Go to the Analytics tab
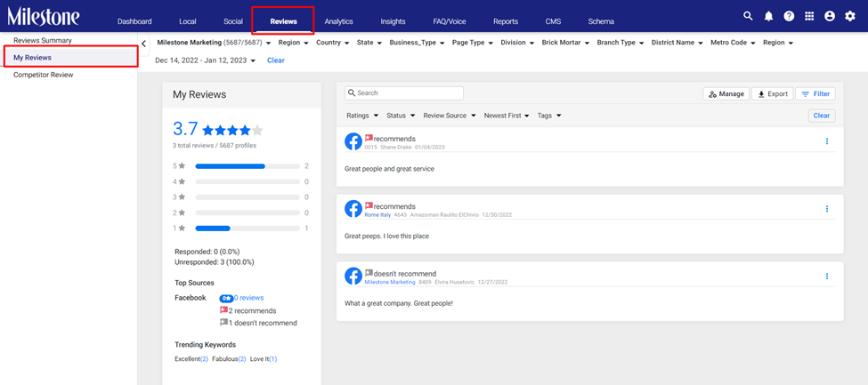The width and height of the screenshot is (868, 385). (339, 21)
